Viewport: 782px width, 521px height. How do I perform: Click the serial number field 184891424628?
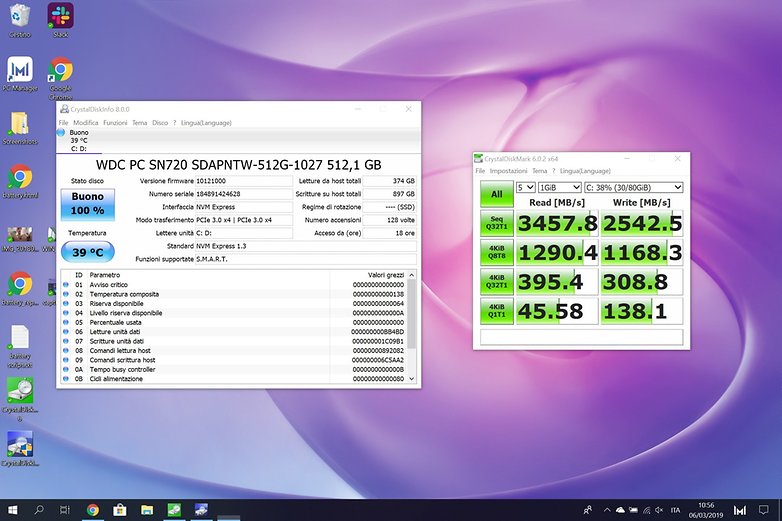tap(243, 194)
